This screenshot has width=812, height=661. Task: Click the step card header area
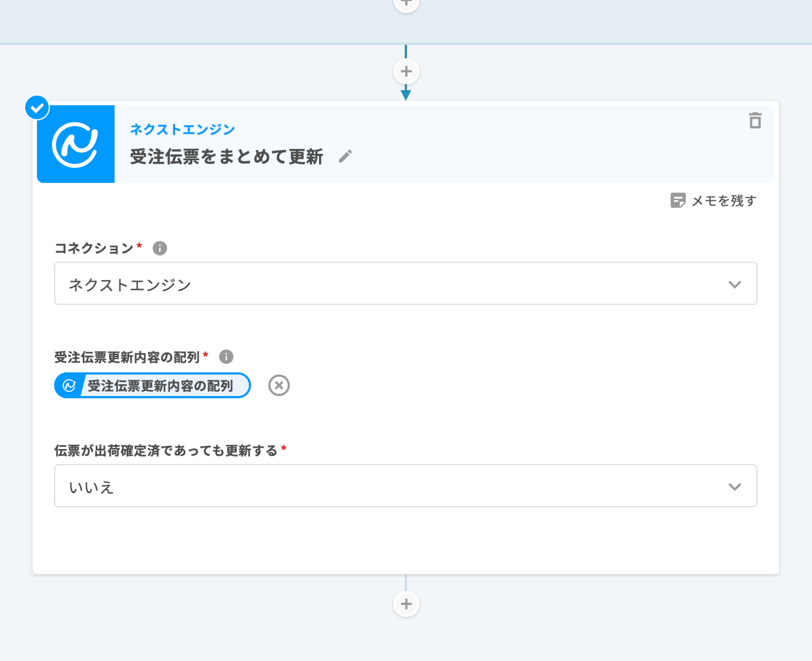[x=533, y=144]
